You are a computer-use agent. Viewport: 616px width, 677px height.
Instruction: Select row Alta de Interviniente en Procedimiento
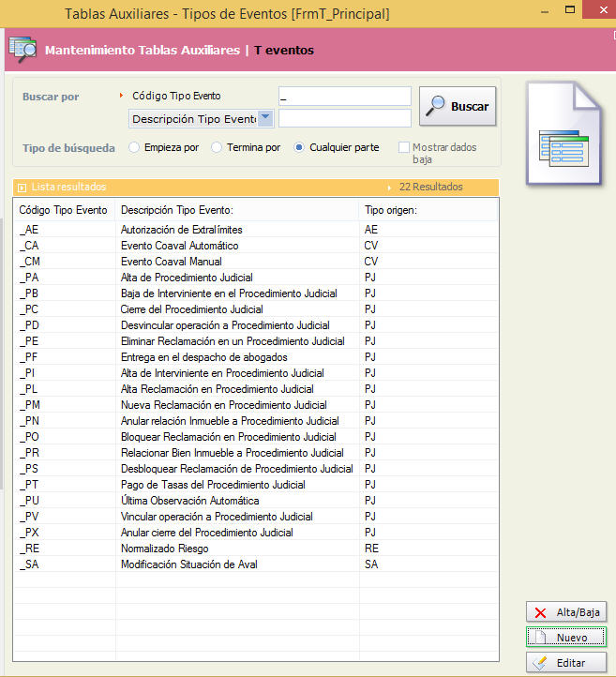point(256,373)
